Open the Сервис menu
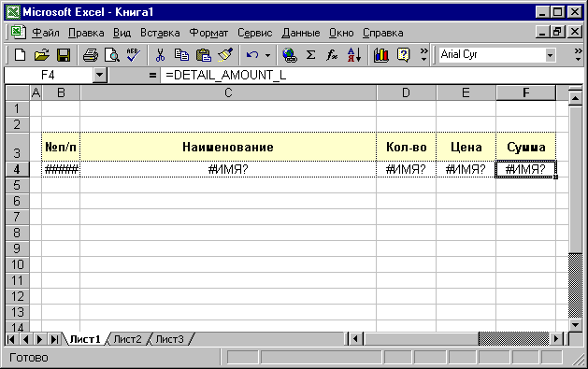588x369 pixels. click(x=254, y=33)
